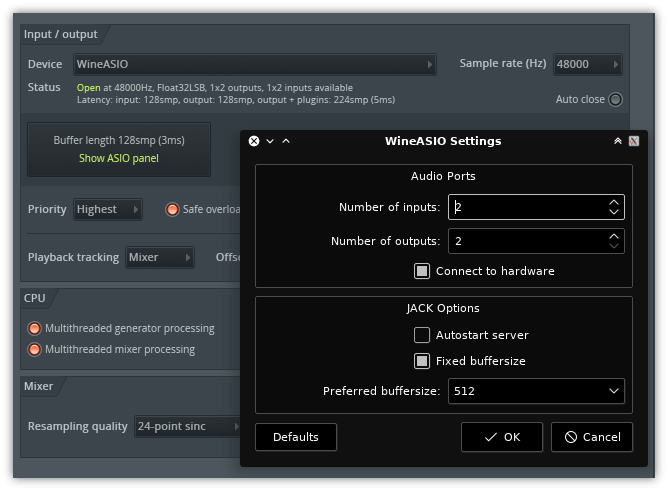Click the down chevron in WineASIO title bar
Image resolution: width=668 pixels, height=491 pixels.
[270, 141]
